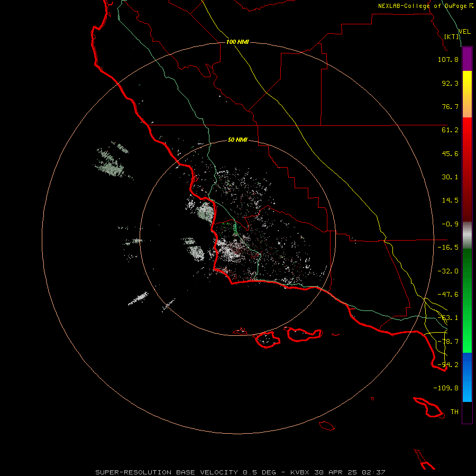The width and height of the screenshot is (476, 476).
Task: Click the 92.3 legend value
Action: [x=450, y=83]
